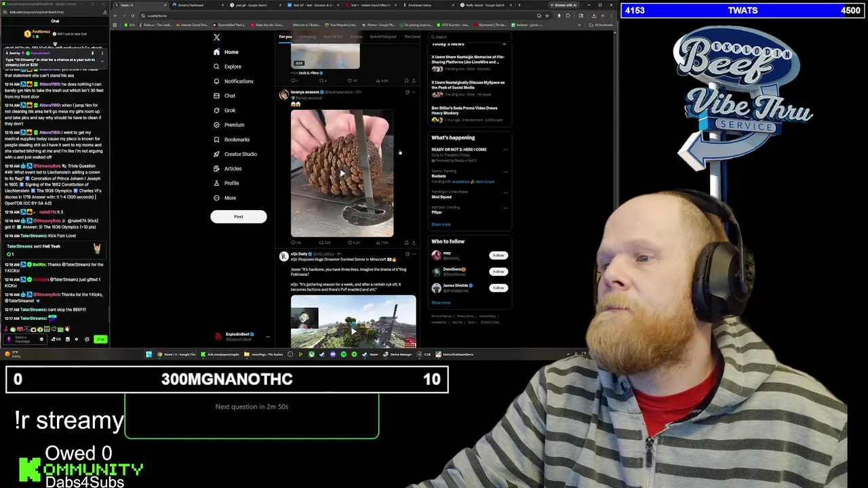Open ExplodinBeef account menu dots
Screen dimensions: 868x488
[267, 336]
